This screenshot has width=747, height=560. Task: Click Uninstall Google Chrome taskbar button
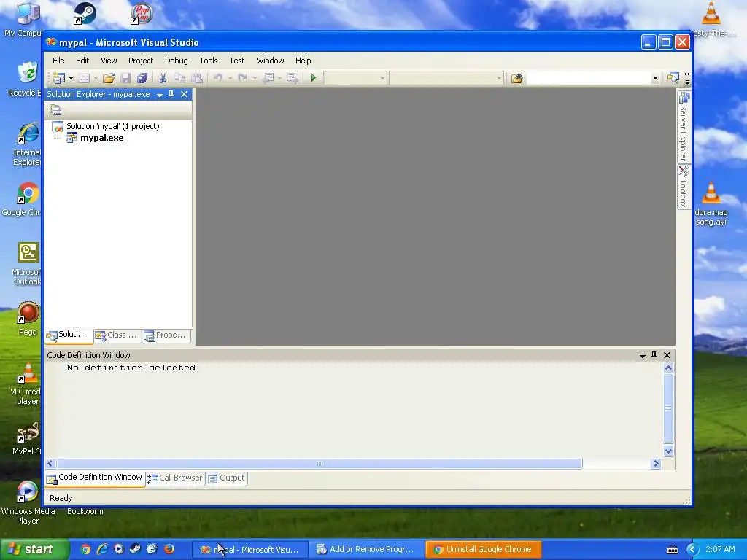pyautogui.click(x=483, y=550)
